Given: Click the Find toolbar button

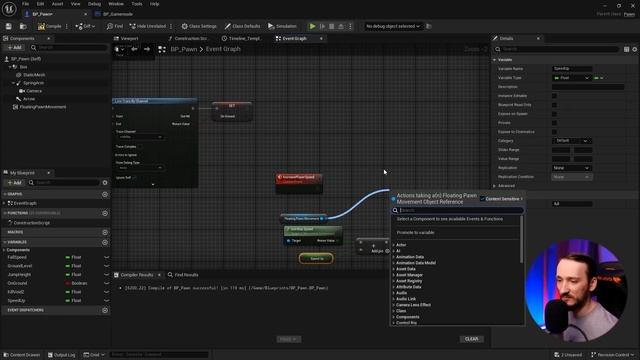Looking at the screenshot, I should point(115,26).
